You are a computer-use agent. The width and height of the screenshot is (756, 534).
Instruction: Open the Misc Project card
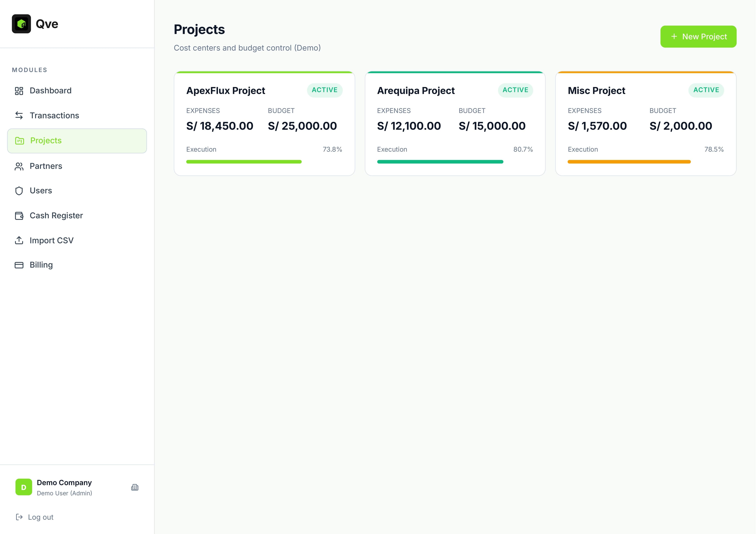click(x=645, y=123)
